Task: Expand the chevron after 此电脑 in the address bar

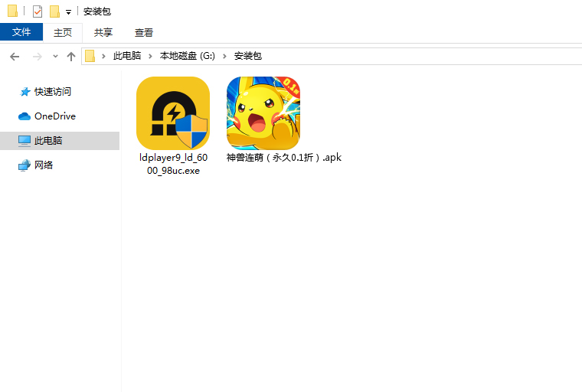Action: pos(150,57)
